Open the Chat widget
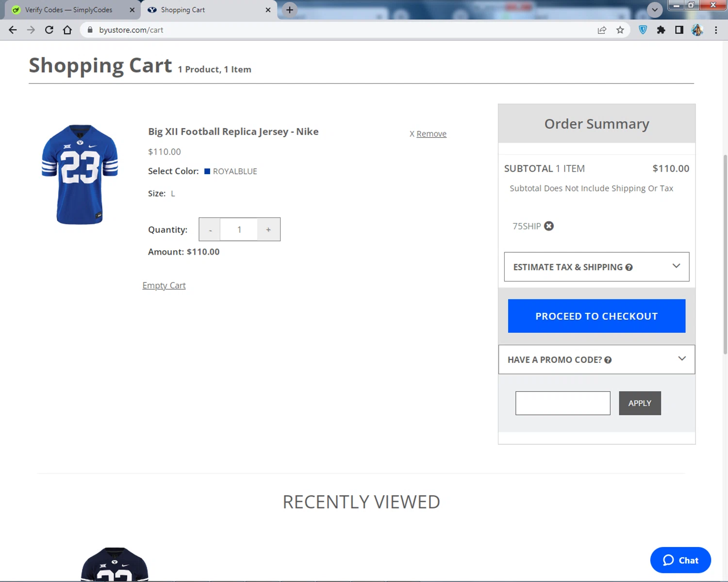This screenshot has width=728, height=582. click(x=680, y=560)
